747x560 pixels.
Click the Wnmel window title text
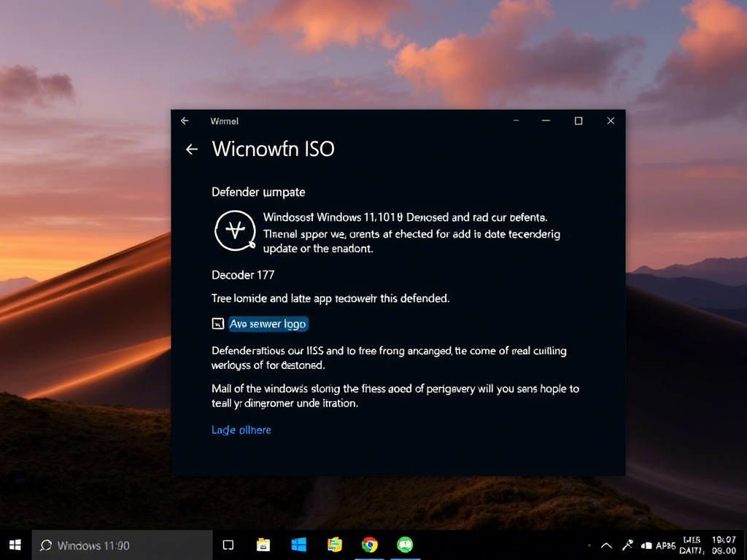point(225,122)
